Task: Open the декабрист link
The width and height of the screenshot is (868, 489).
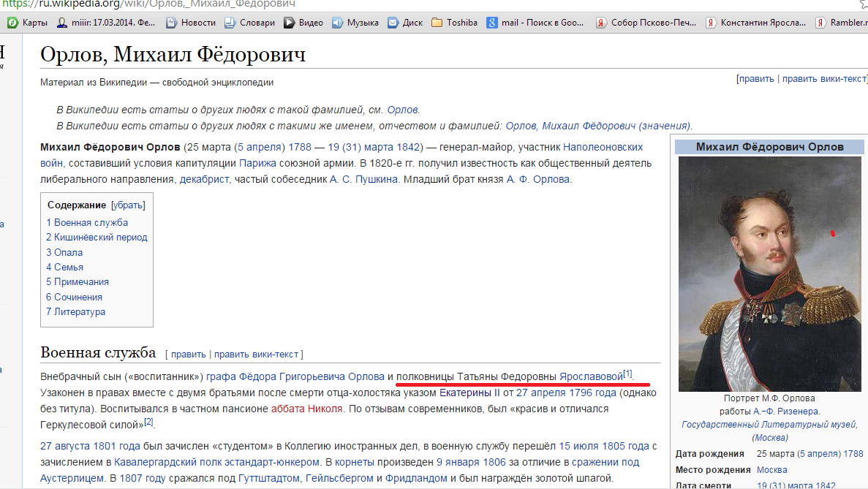Action: [x=204, y=179]
